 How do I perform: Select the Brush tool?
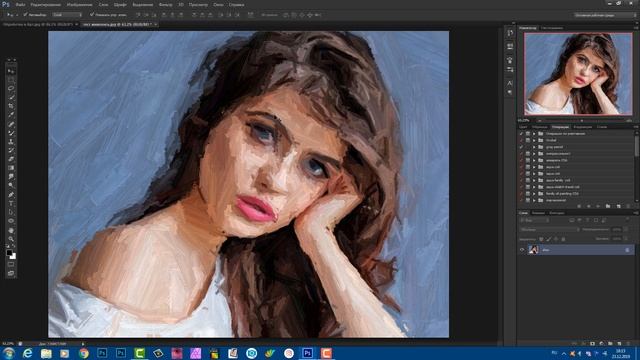pyautogui.click(x=11, y=133)
